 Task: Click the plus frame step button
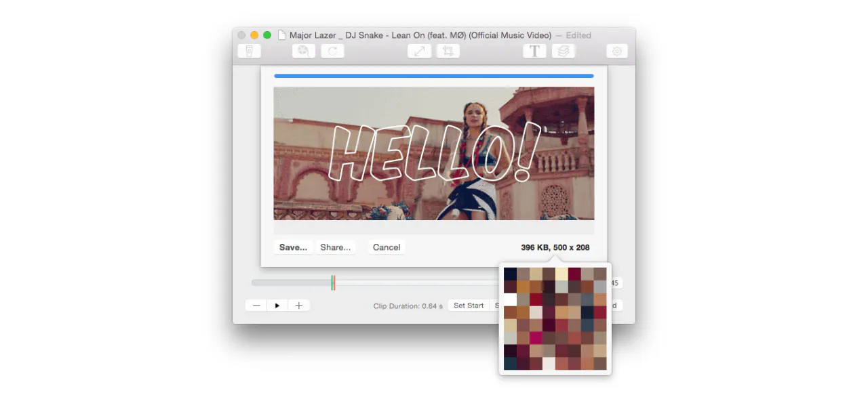299,305
